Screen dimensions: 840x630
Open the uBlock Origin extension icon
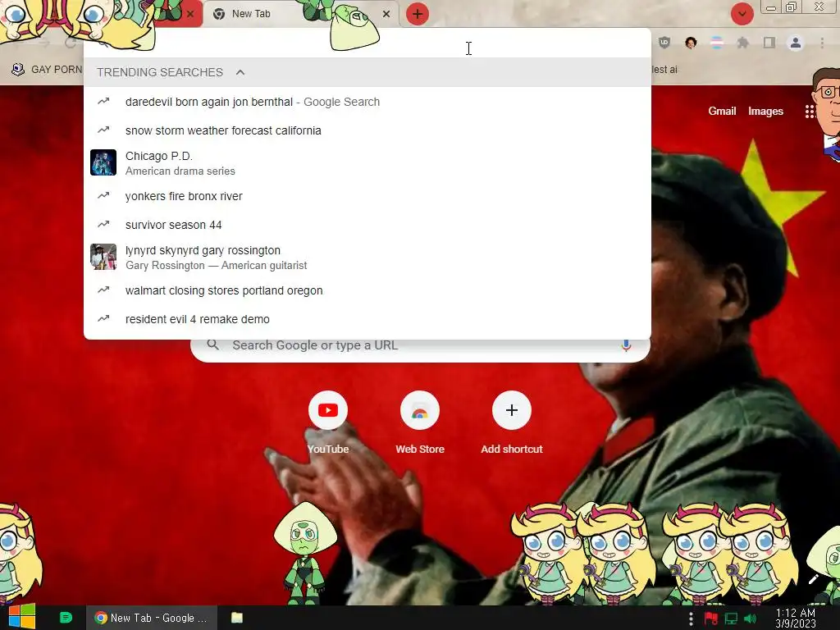tap(664, 43)
